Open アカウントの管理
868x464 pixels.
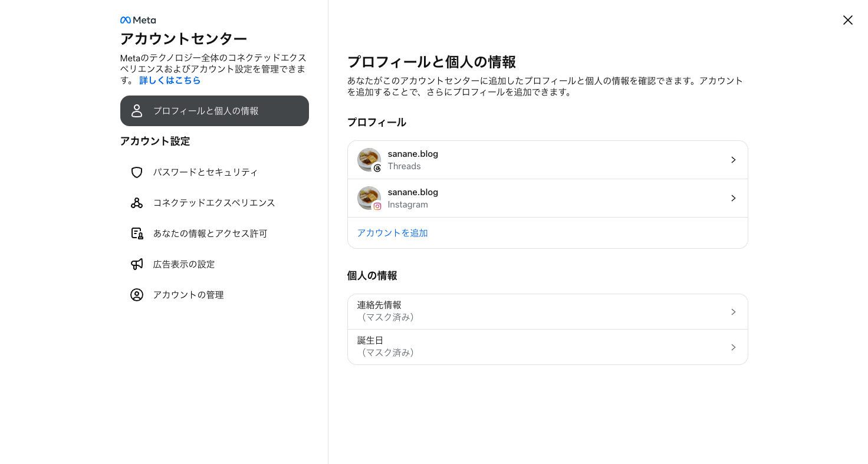click(x=215, y=295)
